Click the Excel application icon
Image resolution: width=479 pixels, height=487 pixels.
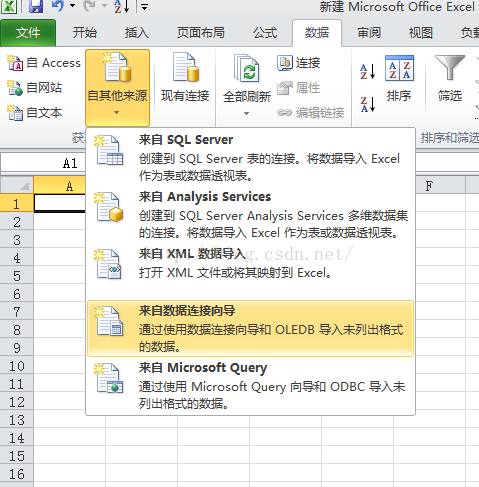[9, 6]
